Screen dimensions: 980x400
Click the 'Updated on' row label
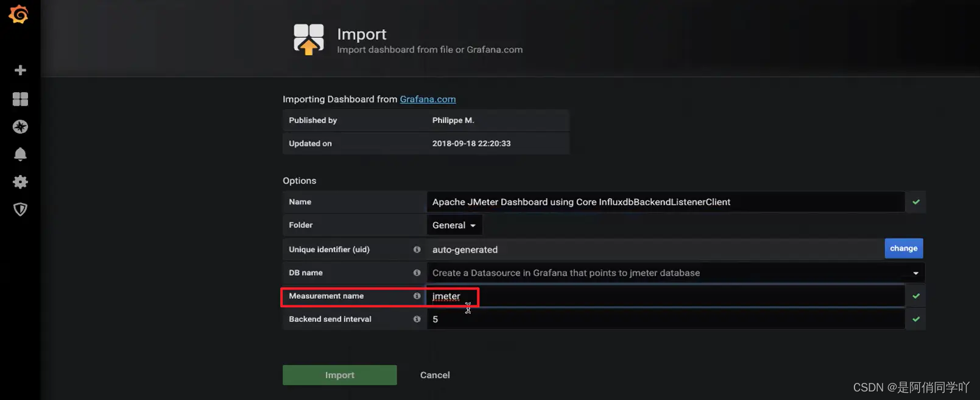point(310,143)
